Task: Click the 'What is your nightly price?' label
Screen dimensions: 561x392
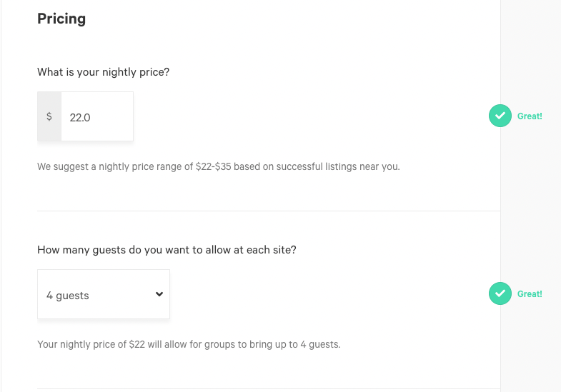Action: [104, 72]
